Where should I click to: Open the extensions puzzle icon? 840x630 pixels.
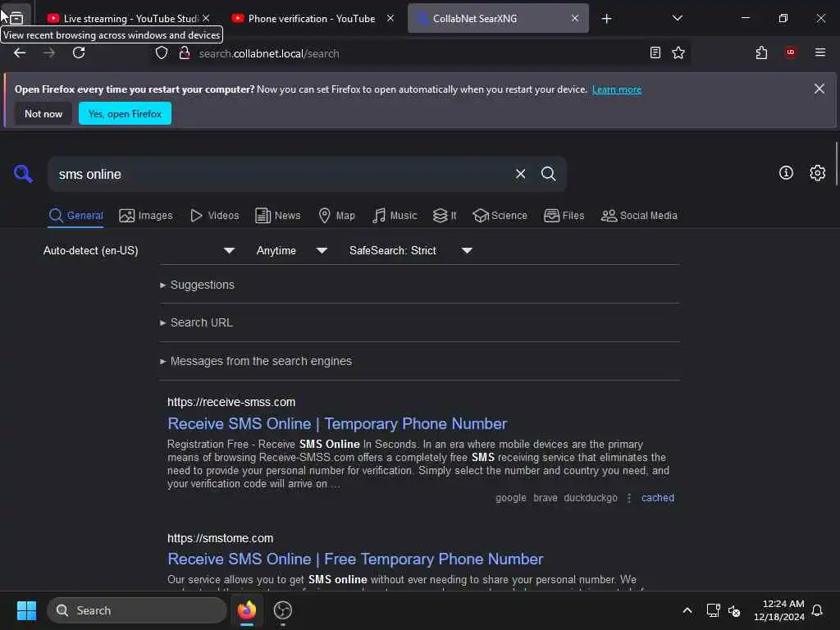tap(761, 53)
